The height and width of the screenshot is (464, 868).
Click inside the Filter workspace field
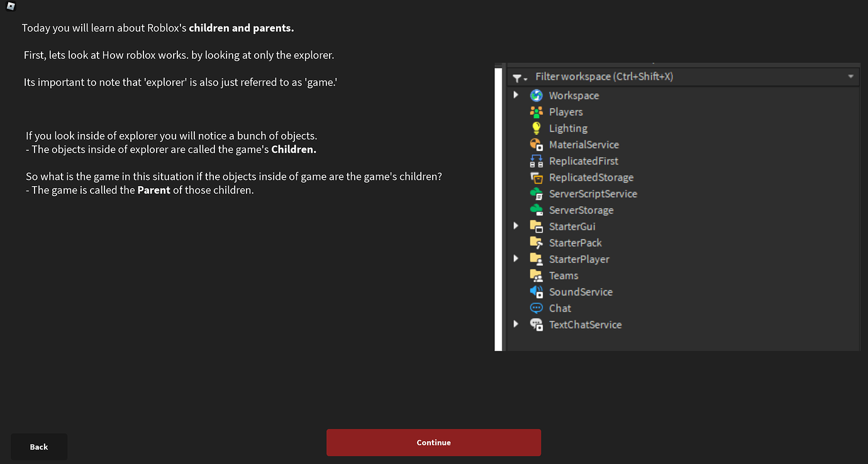(x=629, y=76)
